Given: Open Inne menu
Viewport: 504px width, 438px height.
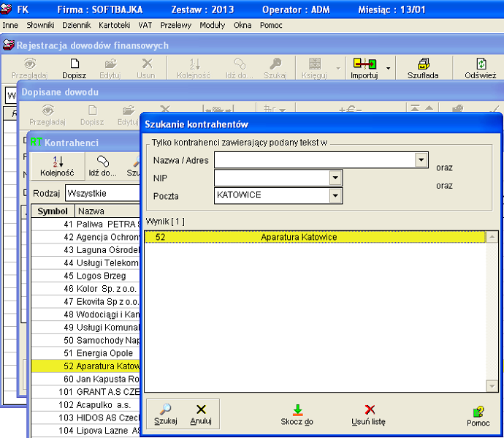Looking at the screenshot, I should click(x=10, y=25).
